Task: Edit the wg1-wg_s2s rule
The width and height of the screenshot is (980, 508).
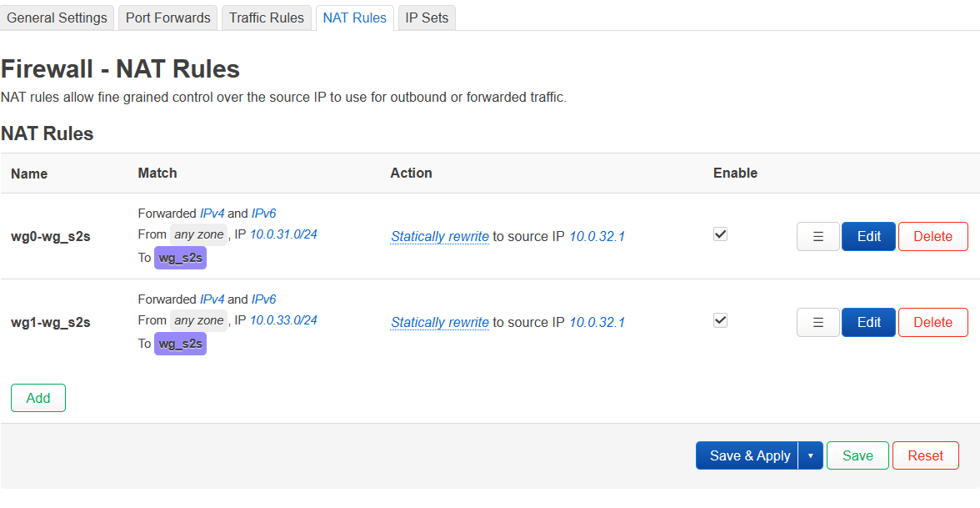Action: coord(868,323)
